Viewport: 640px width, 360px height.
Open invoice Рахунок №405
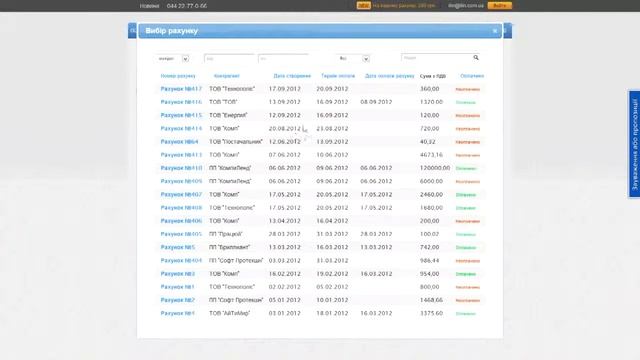181,234
